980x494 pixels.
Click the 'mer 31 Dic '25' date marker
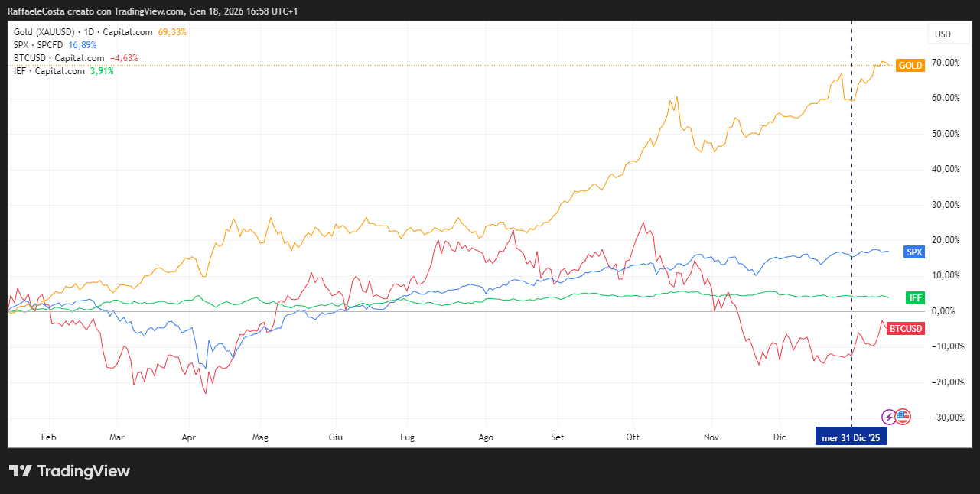pos(851,437)
